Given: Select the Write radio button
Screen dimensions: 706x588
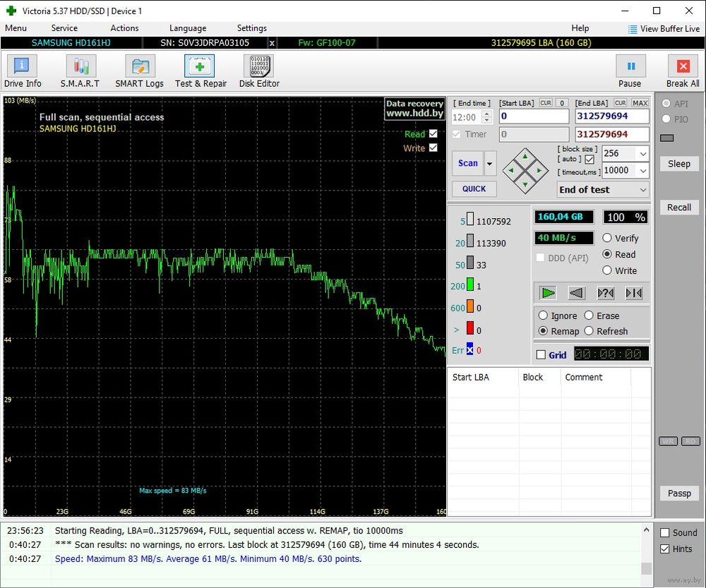Looking at the screenshot, I should coord(607,270).
